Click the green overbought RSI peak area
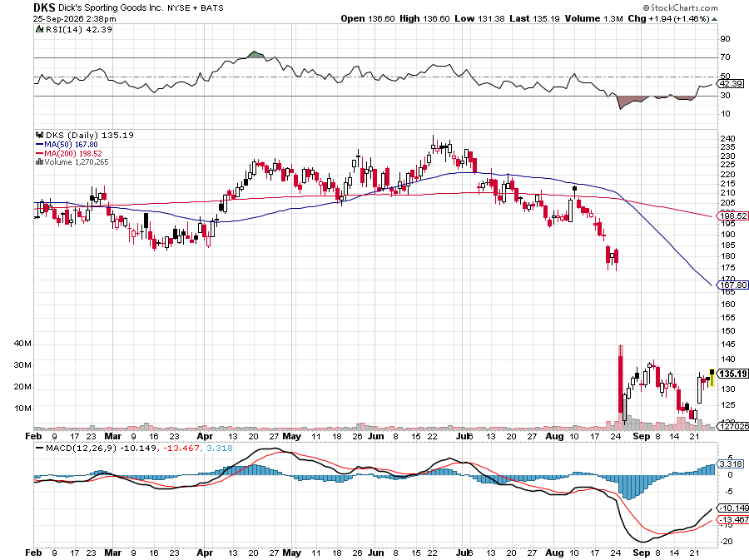Viewport: 749px width, 560px height. (x=255, y=55)
